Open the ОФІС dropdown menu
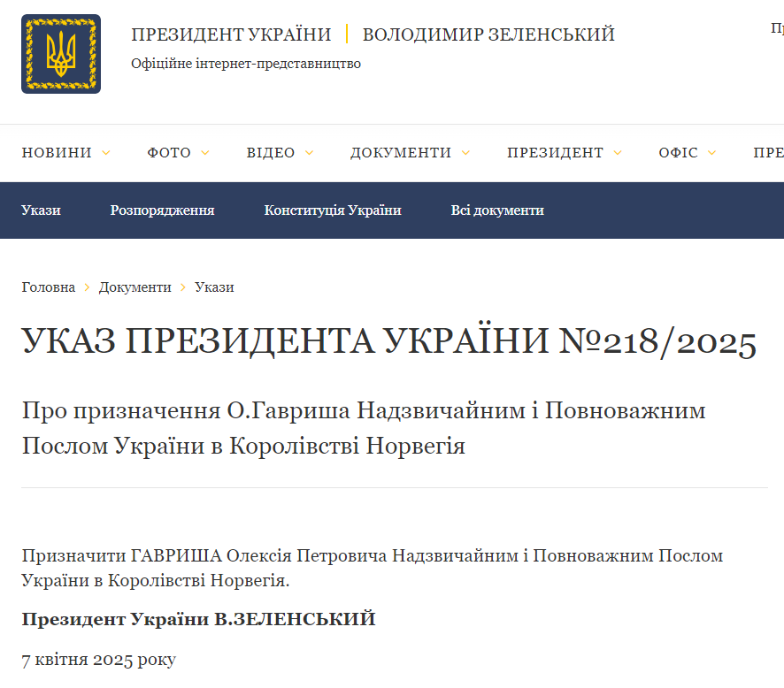Screen dimensions: 784x688 [x=680, y=153]
